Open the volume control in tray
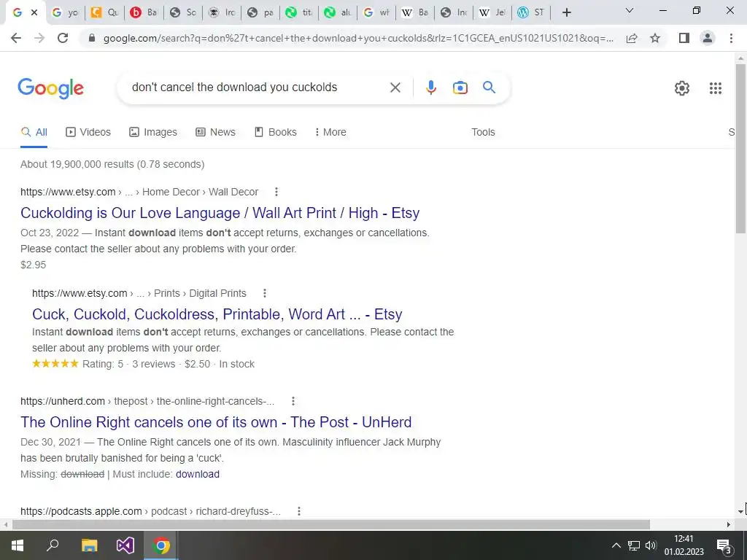Image resolution: width=747 pixels, height=560 pixels. point(650,545)
